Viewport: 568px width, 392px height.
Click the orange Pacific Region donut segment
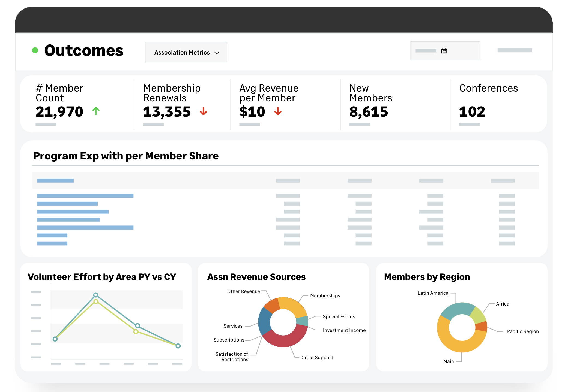(482, 327)
